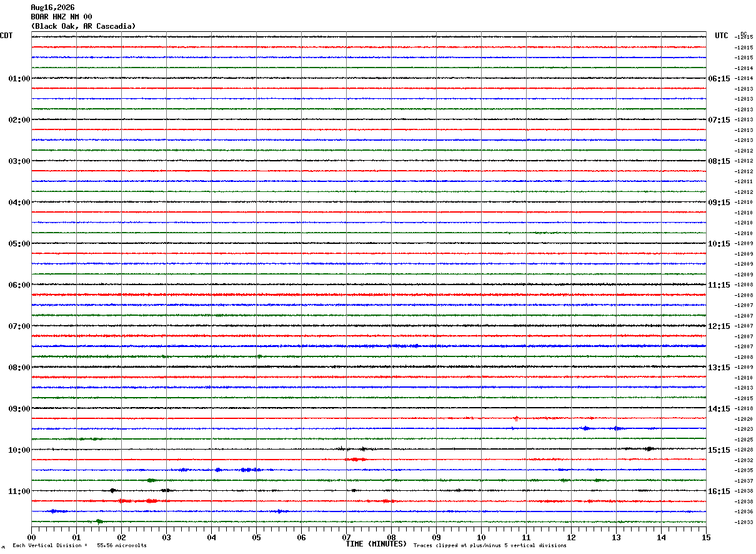
Task: Click the UTC timezone label
Action: click(722, 36)
